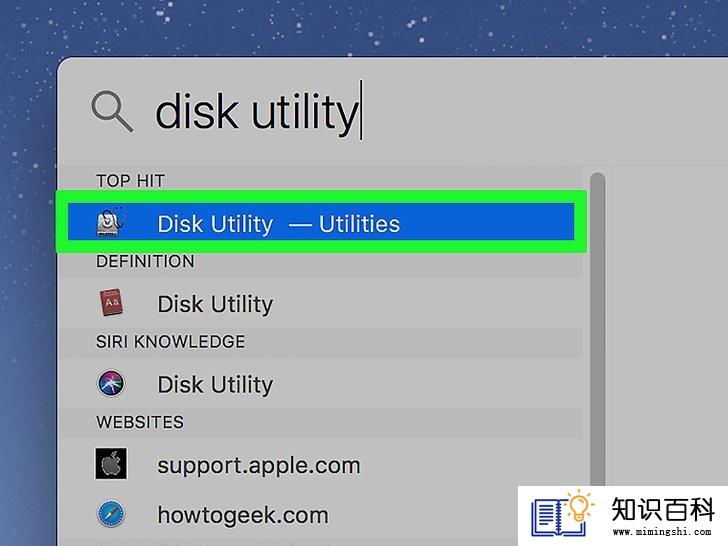Click the DEFINITION section header
728x546 pixels.
[145, 261]
